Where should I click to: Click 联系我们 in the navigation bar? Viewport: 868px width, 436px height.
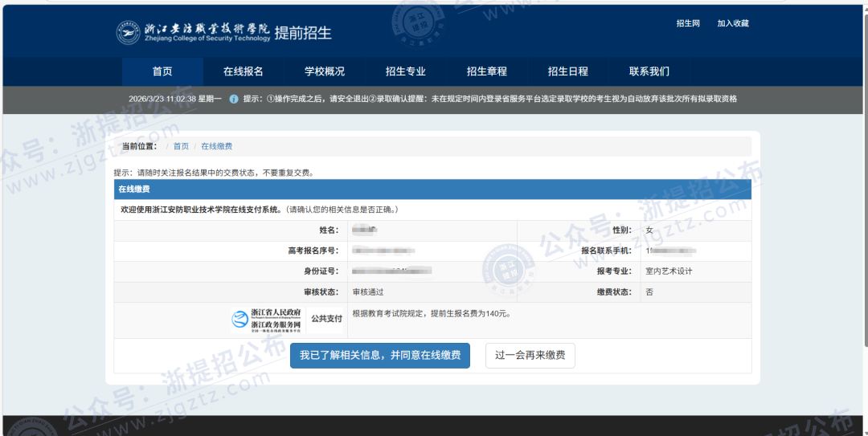(x=649, y=71)
